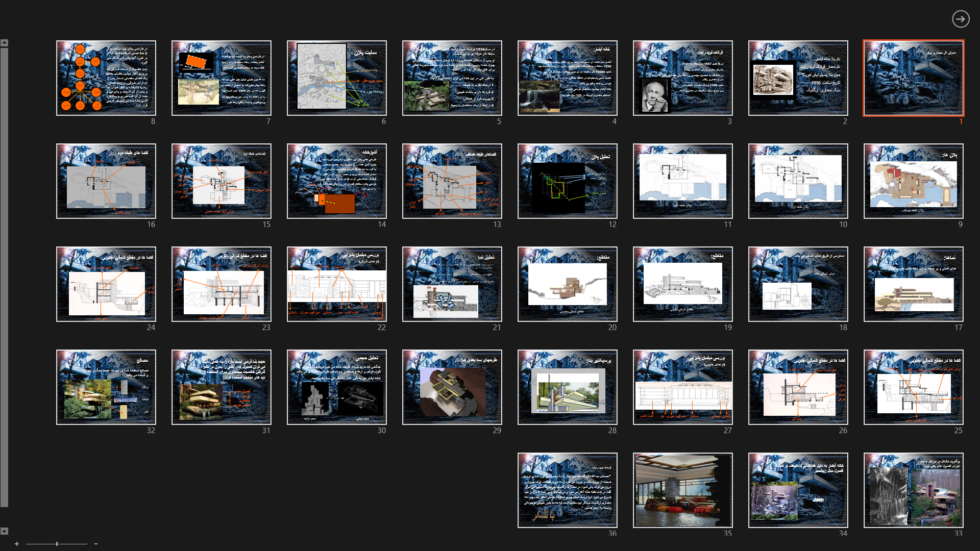The width and height of the screenshot is (980, 551).
Task: Jump to slide 8 with the orange bubble diagram
Action: (x=106, y=78)
